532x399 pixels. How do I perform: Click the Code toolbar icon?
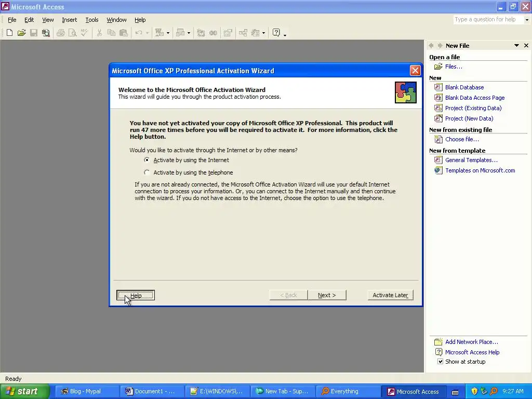click(201, 33)
